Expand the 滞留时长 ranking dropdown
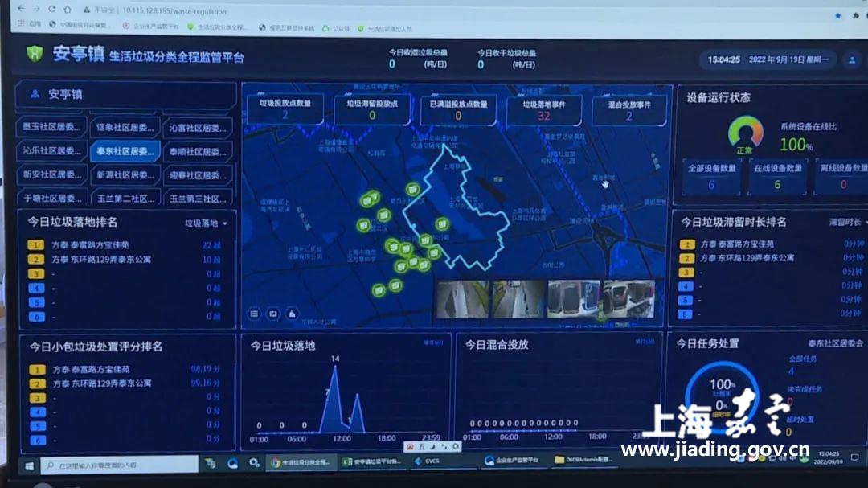This screenshot has height=488, width=868. point(849,222)
